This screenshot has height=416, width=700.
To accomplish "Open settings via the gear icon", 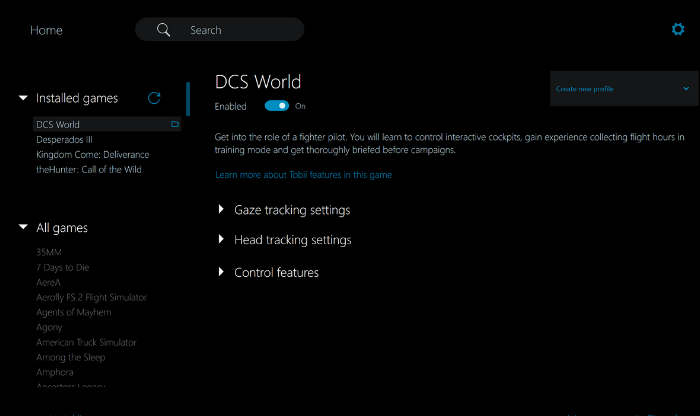I will 678,29.
